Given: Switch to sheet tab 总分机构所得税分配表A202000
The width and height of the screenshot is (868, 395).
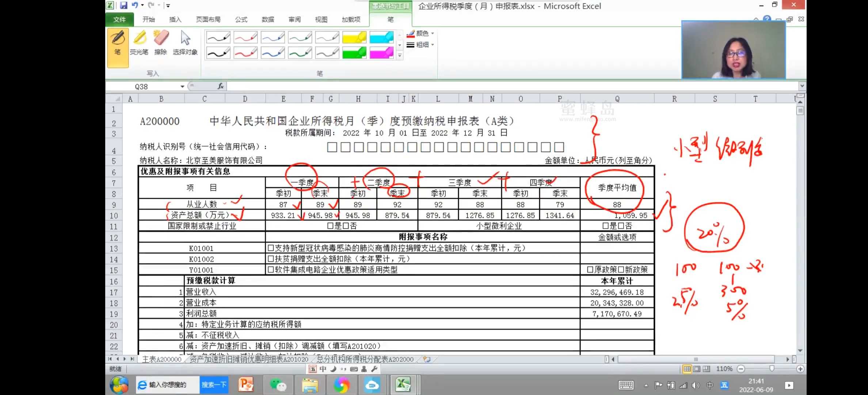Looking at the screenshot, I should pos(365,359).
